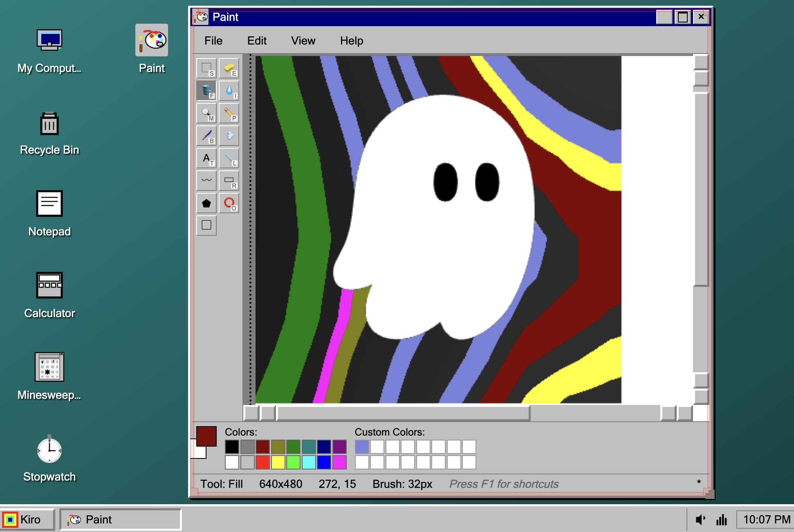The image size is (794, 532).
Task: Select the Line tool
Action: 229,158
